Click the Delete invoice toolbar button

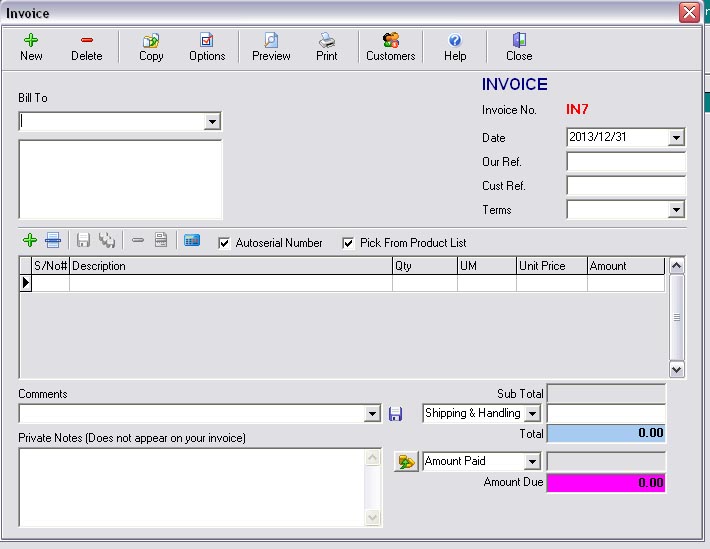pyautogui.click(x=86, y=47)
